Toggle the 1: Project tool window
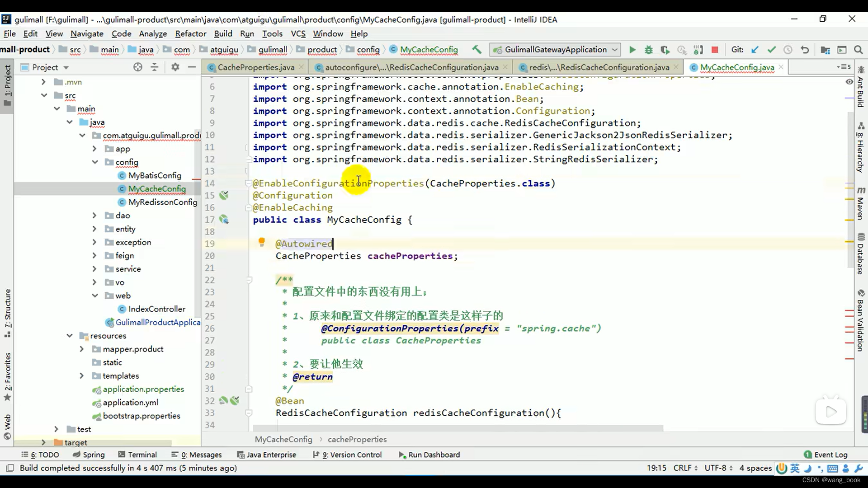 7,85
